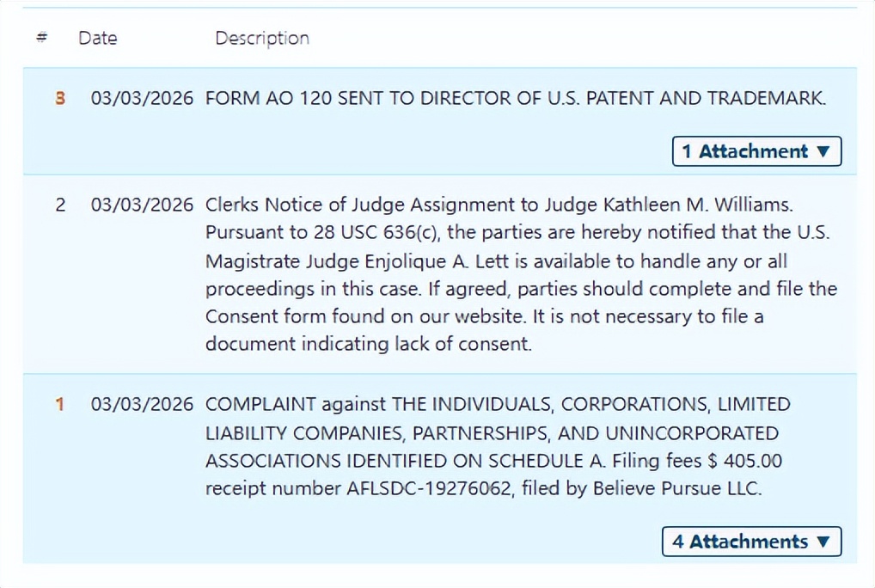This screenshot has width=875, height=588.
Task: Open docket entry number 3
Action: pos(60,99)
